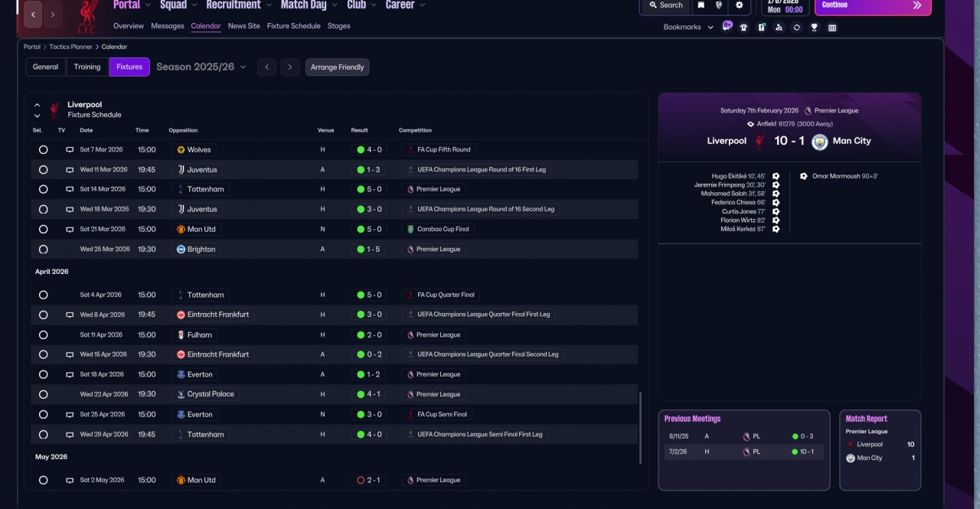Select the Brighton fixture radio button

click(43, 250)
